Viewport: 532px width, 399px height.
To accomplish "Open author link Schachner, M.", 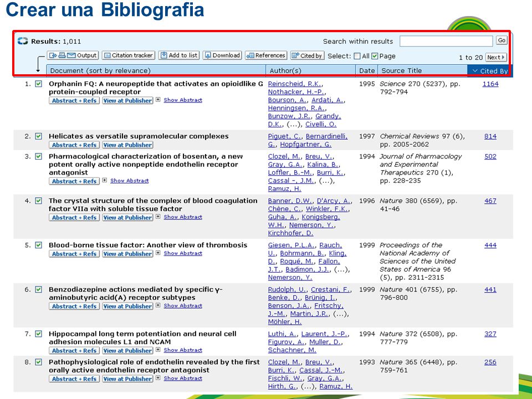I will pyautogui.click(x=292, y=350).
